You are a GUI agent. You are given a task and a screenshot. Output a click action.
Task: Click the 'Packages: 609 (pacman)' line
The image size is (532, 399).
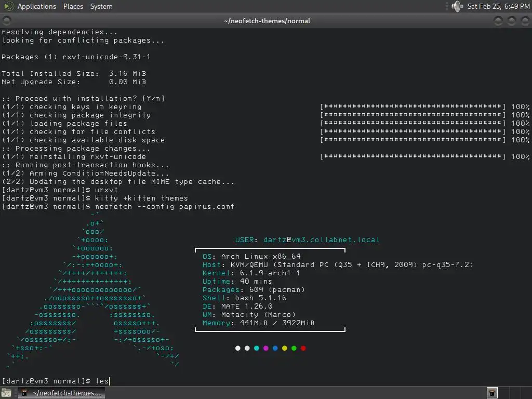coord(254,290)
